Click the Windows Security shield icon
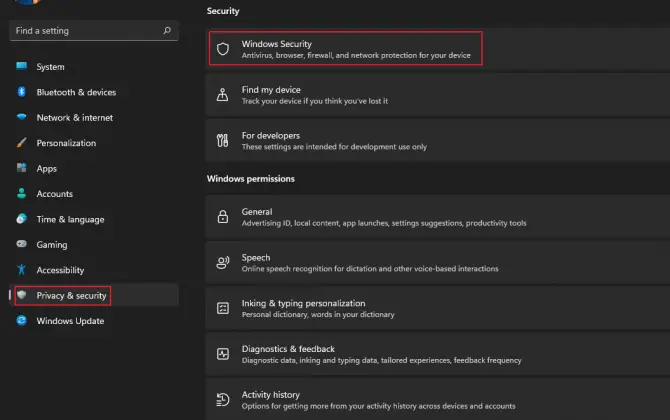Viewport: 670px width, 420px height. pos(223,49)
